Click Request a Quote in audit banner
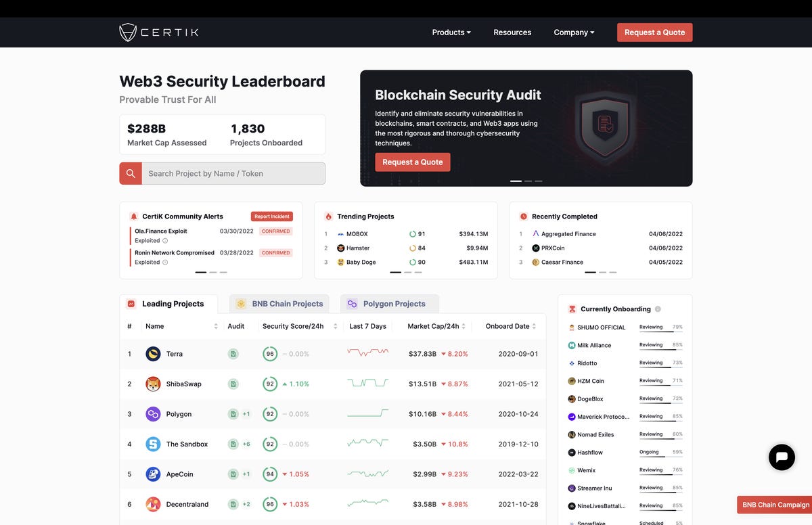The width and height of the screenshot is (812, 525). [413, 162]
